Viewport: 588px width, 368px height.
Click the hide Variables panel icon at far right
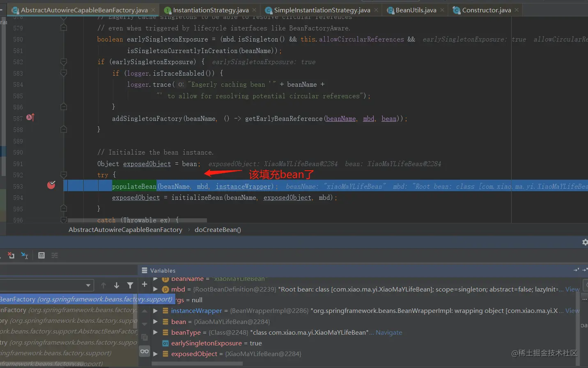click(x=585, y=270)
